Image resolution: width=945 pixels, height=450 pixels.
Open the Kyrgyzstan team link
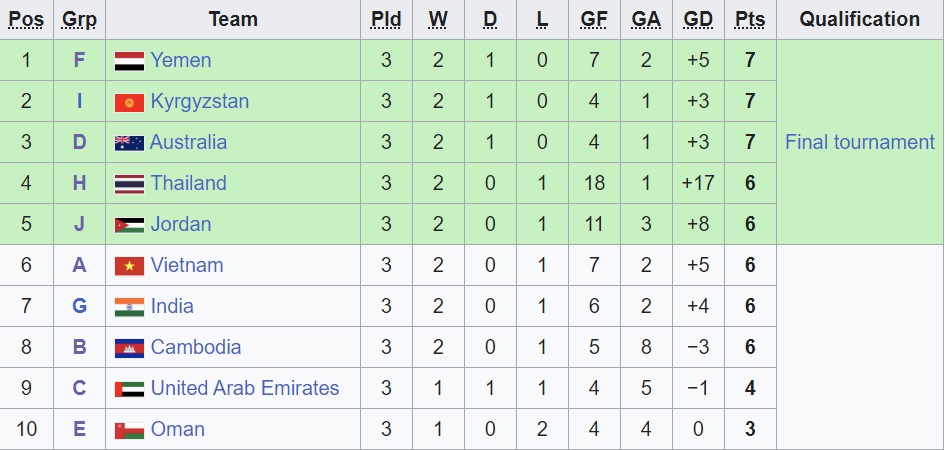point(199,101)
